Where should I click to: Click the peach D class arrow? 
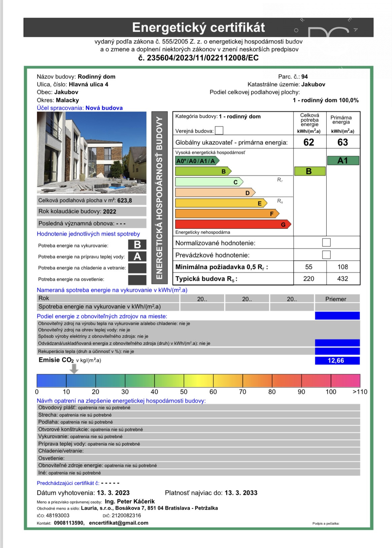pyautogui.click(x=216, y=193)
